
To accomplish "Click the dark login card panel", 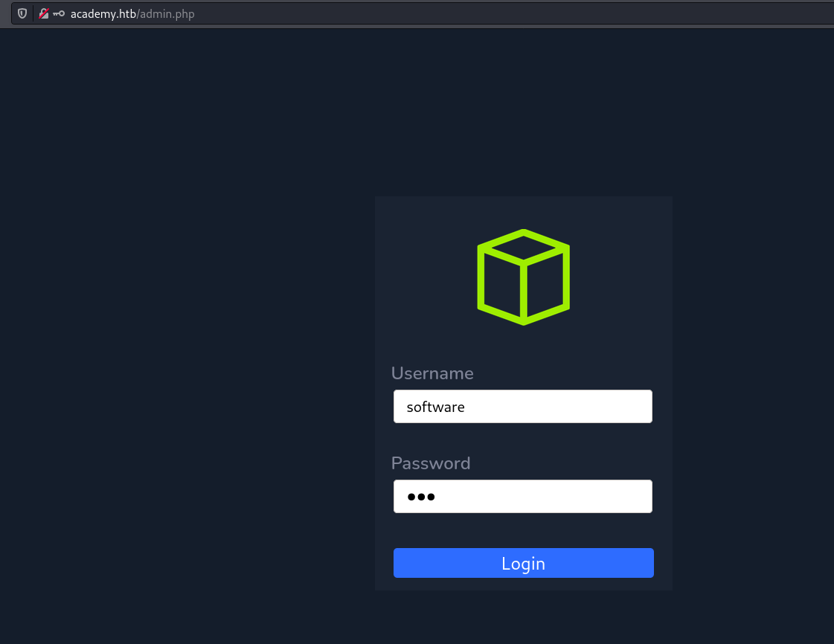I will pos(523,342).
